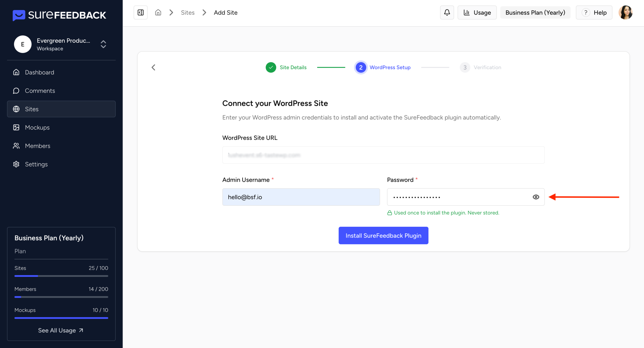Open See All Usage link

click(x=61, y=330)
